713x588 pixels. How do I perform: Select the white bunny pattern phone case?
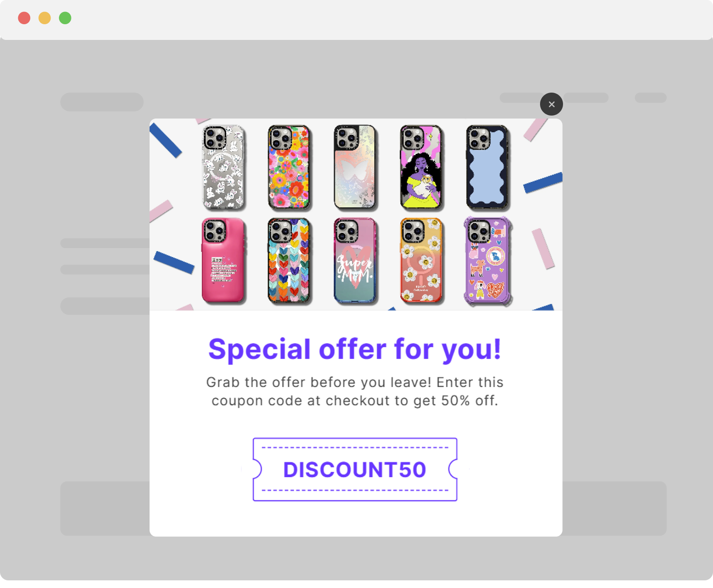(x=224, y=167)
